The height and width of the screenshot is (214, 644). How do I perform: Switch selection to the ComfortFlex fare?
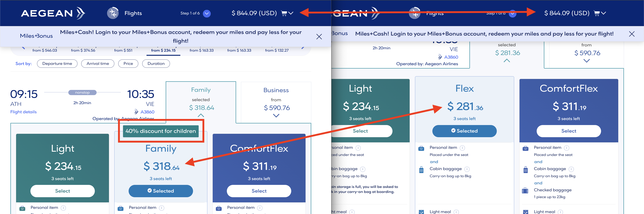(259, 191)
